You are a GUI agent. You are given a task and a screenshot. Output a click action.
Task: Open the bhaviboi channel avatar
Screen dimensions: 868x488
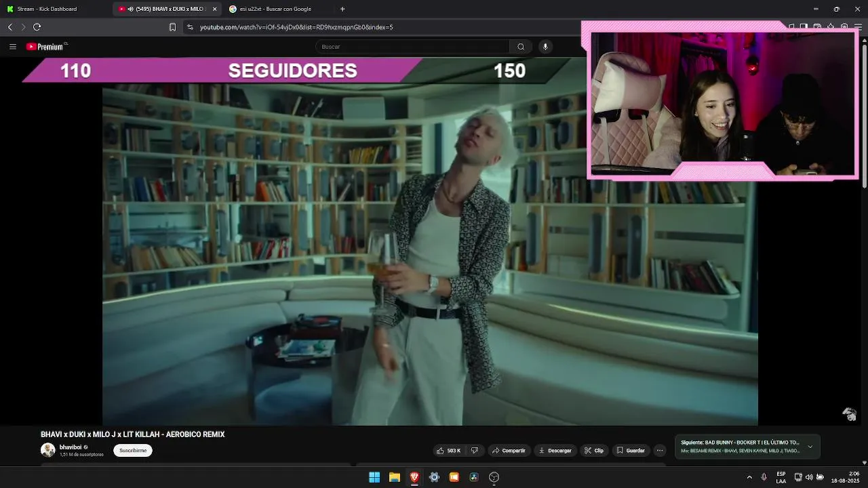pyautogui.click(x=48, y=450)
